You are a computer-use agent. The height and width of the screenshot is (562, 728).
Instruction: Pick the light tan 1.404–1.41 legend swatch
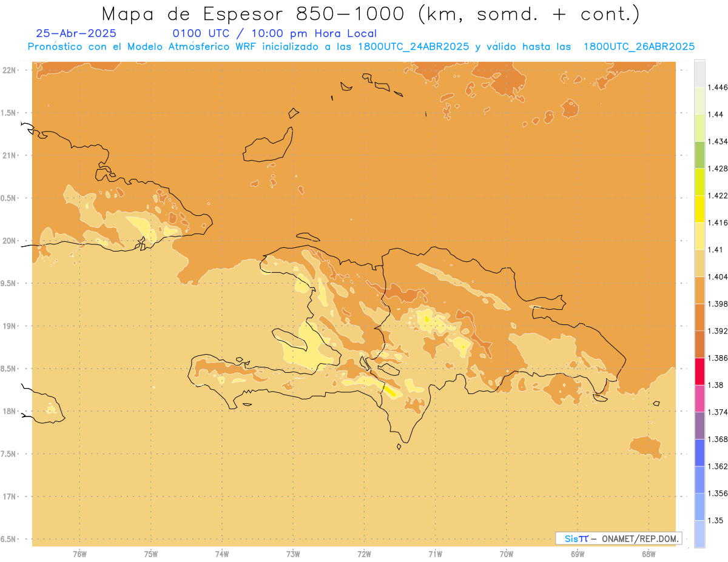click(x=699, y=263)
